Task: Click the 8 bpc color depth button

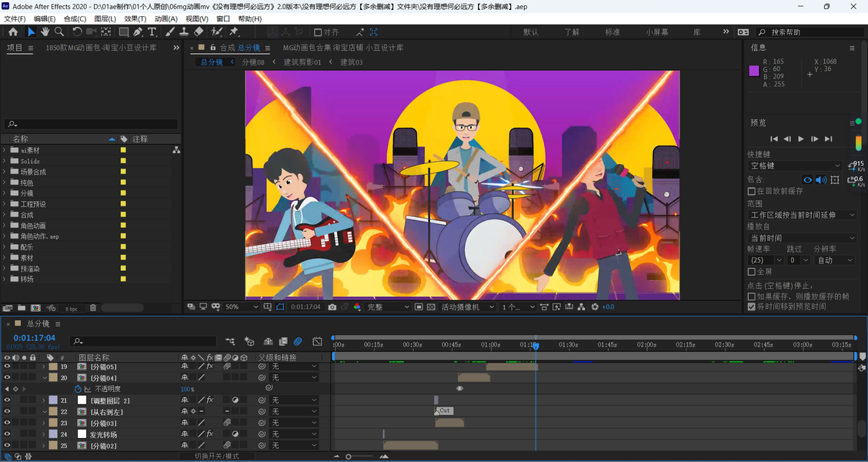Action: [72, 309]
